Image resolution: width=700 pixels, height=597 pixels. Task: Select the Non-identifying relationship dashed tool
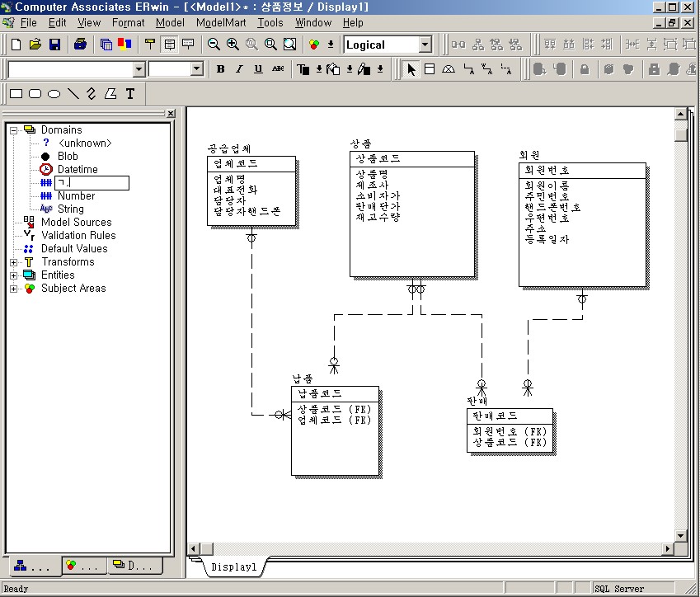(506, 69)
